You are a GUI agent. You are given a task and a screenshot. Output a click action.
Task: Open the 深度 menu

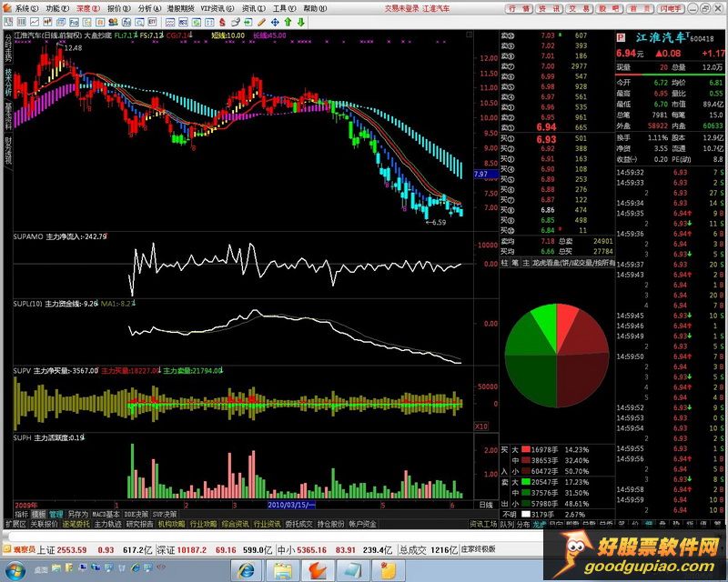tap(88, 8)
